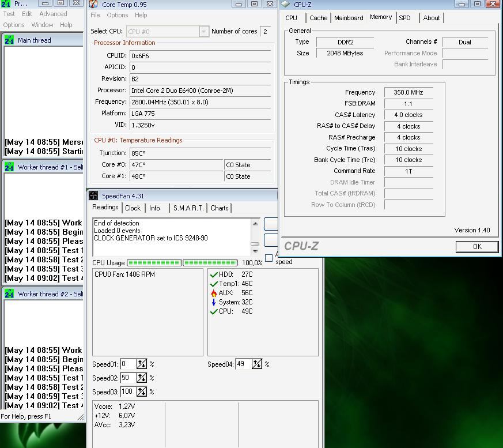Screen dimensions: 503x448
Task: Click the flame icon beside AUX temperature
Action: coord(214,293)
